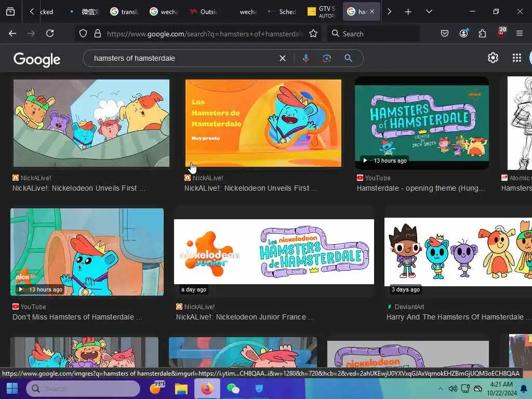Switch to the 'Outsic' tab

[x=203, y=12]
